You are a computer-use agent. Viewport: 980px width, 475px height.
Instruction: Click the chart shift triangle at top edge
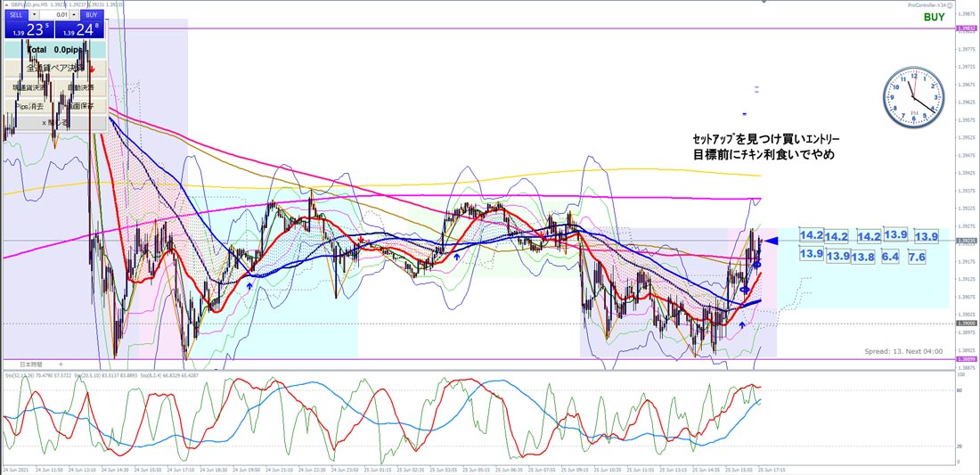pyautogui.click(x=764, y=2)
